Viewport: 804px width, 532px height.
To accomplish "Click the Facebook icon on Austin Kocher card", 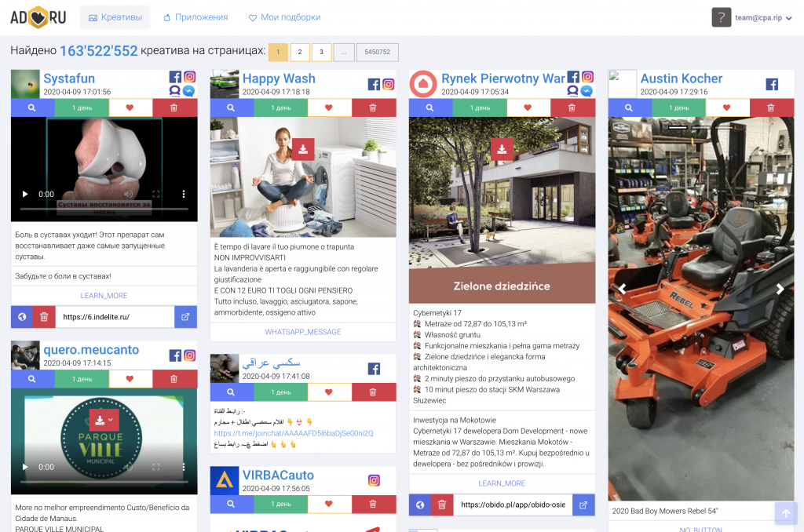I will tap(772, 85).
